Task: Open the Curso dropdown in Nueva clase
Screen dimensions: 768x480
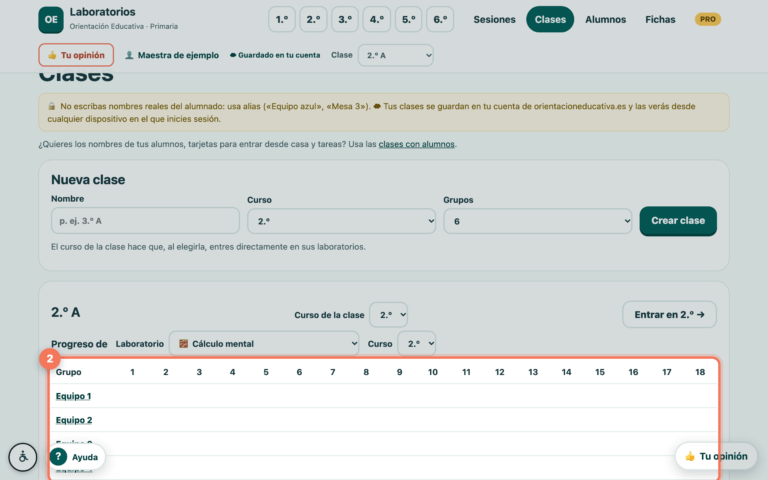Action: (x=341, y=221)
